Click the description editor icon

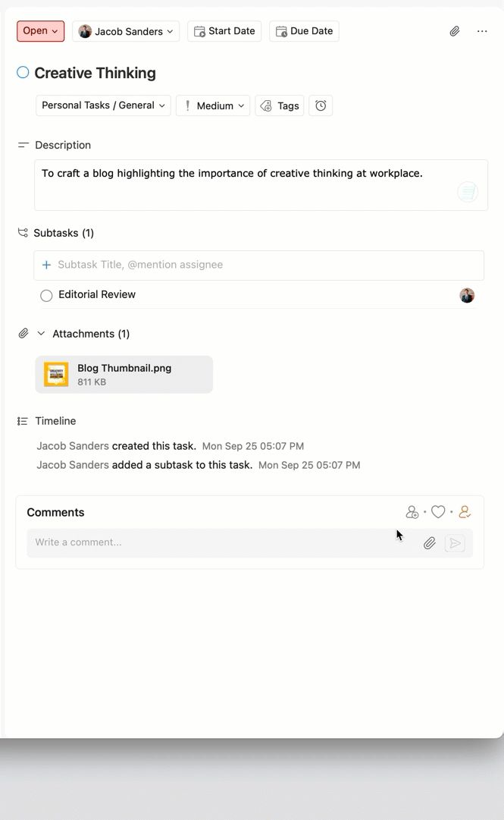tap(468, 192)
